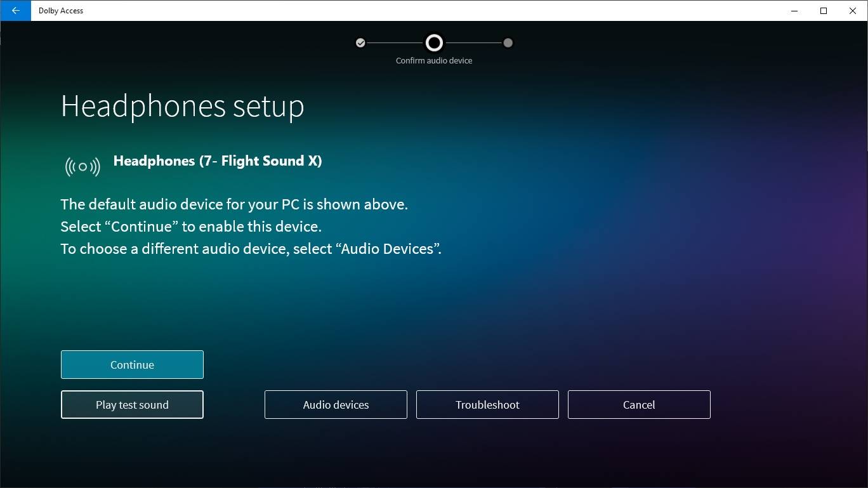Click the Headphones setup heading

click(x=183, y=106)
